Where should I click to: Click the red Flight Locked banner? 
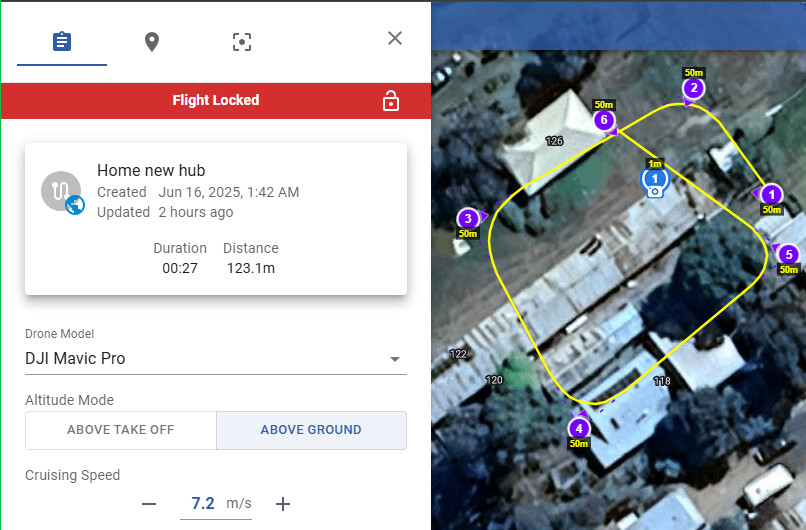pos(216,101)
